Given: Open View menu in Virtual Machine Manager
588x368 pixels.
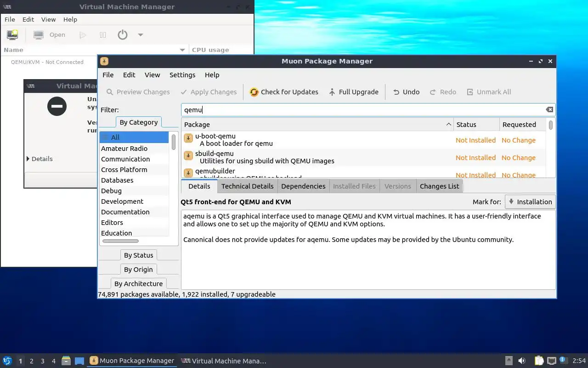Looking at the screenshot, I should tap(48, 19).
